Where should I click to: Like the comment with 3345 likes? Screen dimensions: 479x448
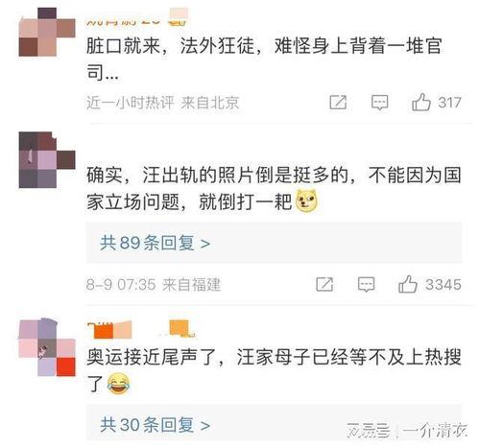[x=408, y=284]
